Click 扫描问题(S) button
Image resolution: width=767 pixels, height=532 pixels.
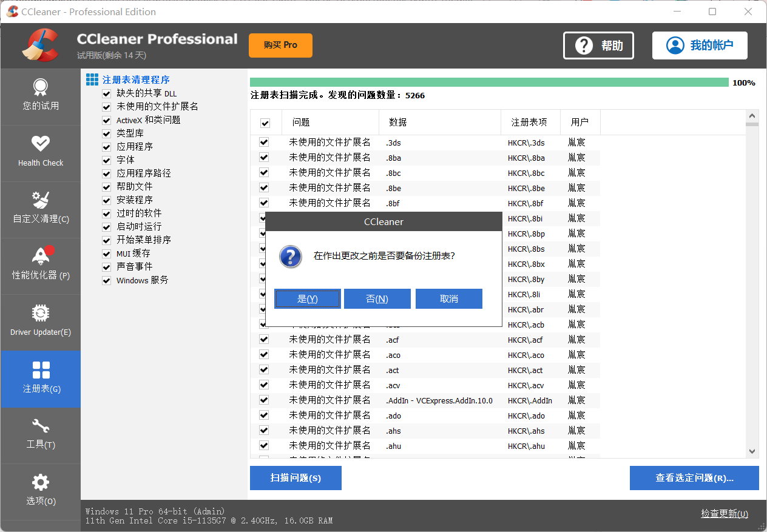point(296,478)
